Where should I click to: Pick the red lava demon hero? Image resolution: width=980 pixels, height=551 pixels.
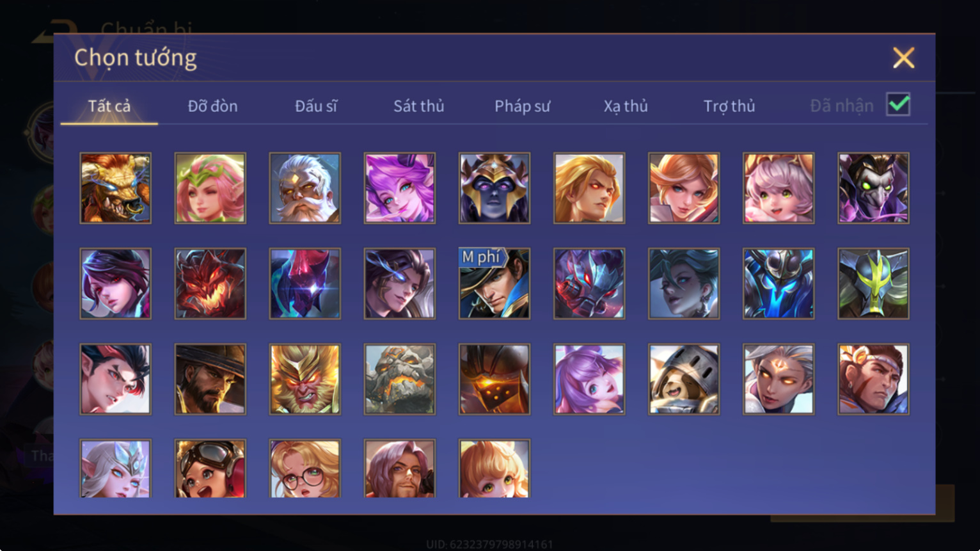click(x=210, y=283)
